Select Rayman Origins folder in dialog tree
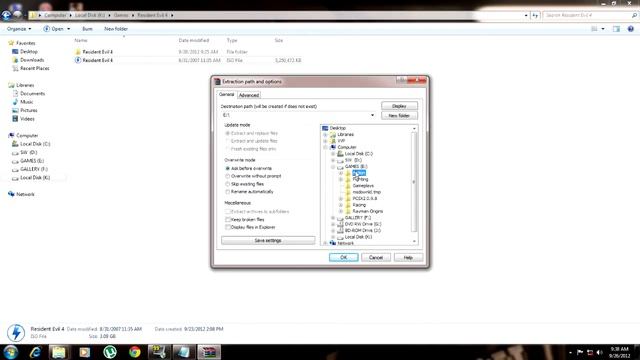Screen dimensions: 640x360 coord(367,211)
